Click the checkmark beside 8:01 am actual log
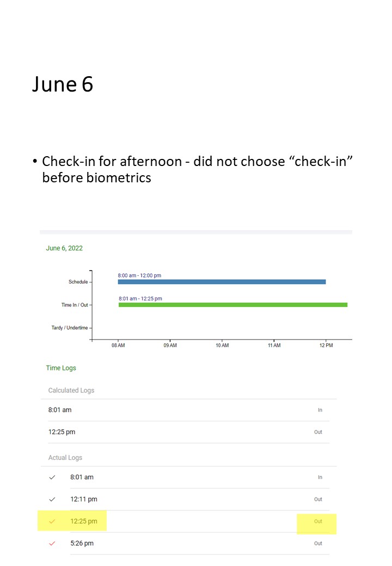The width and height of the screenshot is (392, 566). [52, 477]
